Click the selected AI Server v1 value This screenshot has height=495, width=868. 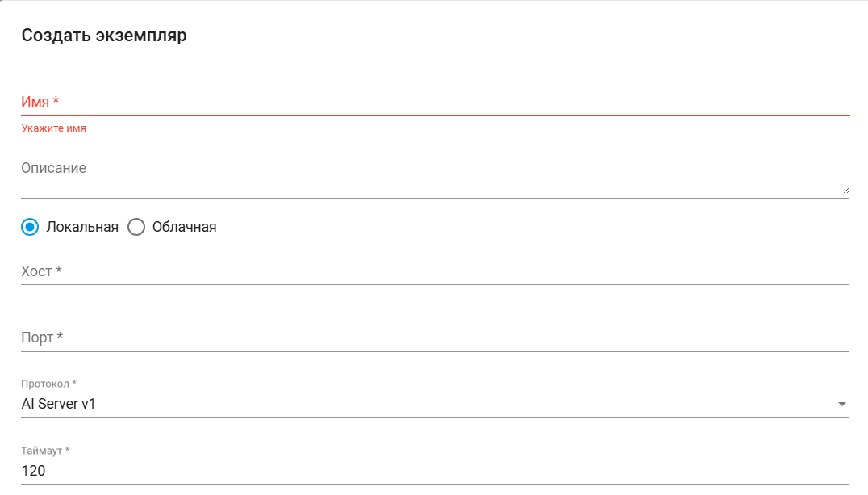(x=58, y=404)
